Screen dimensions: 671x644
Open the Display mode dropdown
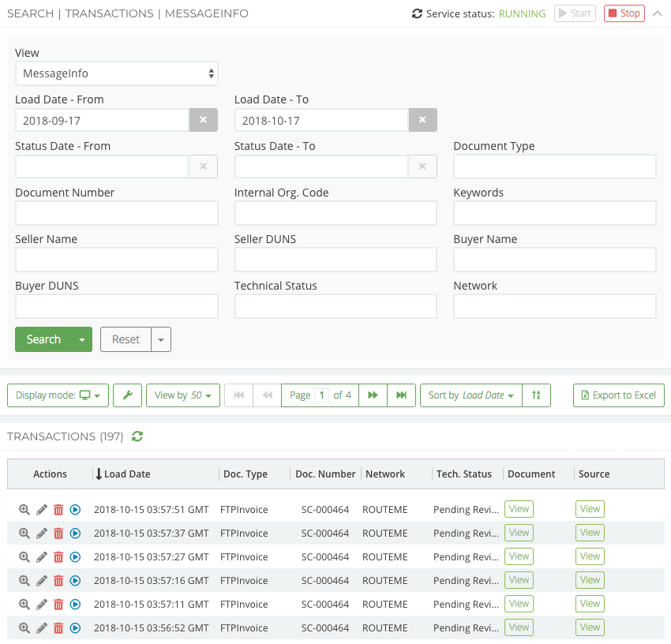click(x=58, y=395)
